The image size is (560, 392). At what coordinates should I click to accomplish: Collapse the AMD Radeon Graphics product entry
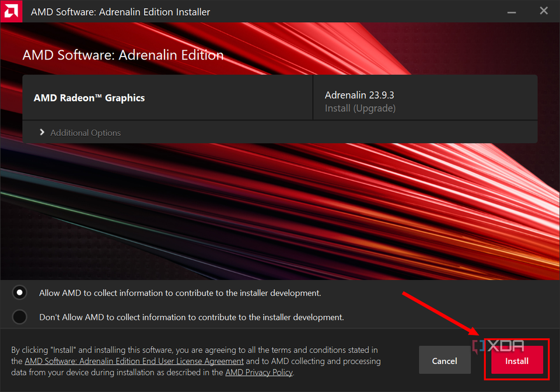(167, 97)
